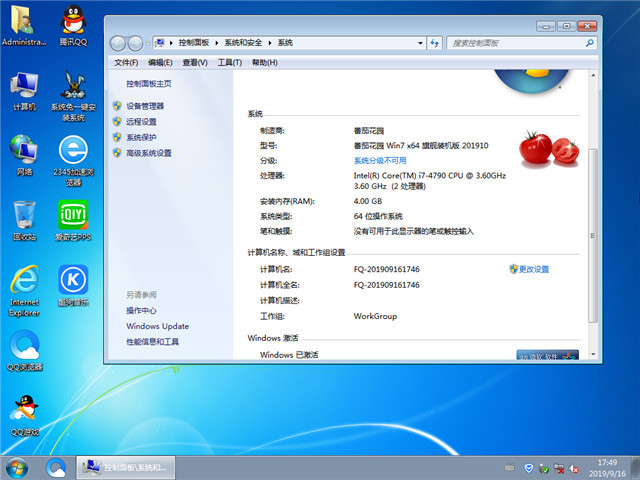
Task: Click the Forward navigation arrow button
Action: [x=135, y=43]
